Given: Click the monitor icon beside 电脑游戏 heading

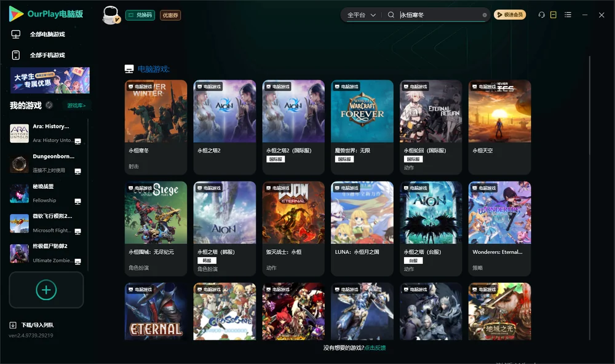Looking at the screenshot, I should click(x=129, y=69).
